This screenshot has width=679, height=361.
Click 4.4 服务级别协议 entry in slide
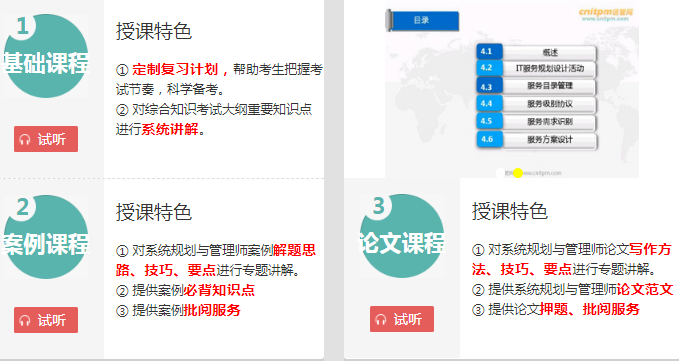(536, 104)
